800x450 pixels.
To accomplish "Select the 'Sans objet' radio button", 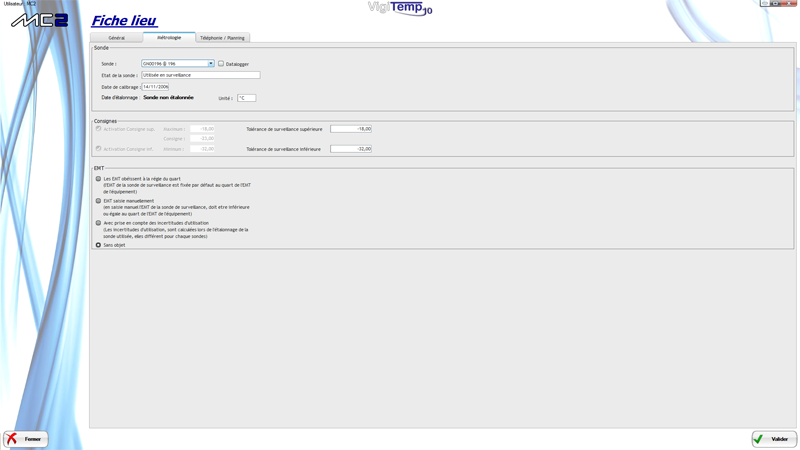I will 98,245.
